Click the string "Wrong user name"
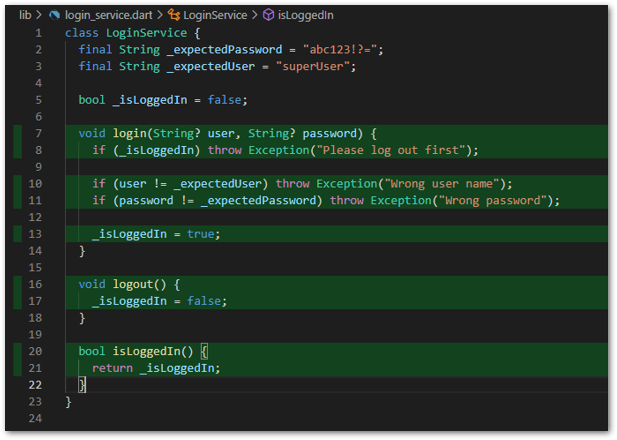The image size is (617, 440). click(442, 183)
